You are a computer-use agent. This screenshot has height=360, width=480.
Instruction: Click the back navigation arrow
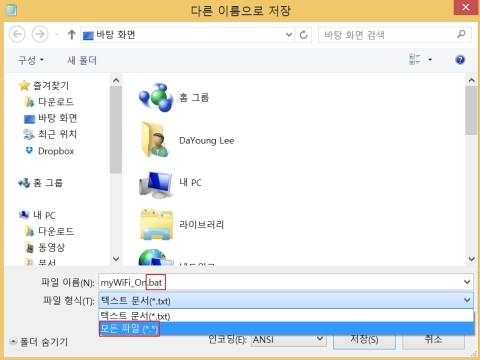[x=17, y=34]
